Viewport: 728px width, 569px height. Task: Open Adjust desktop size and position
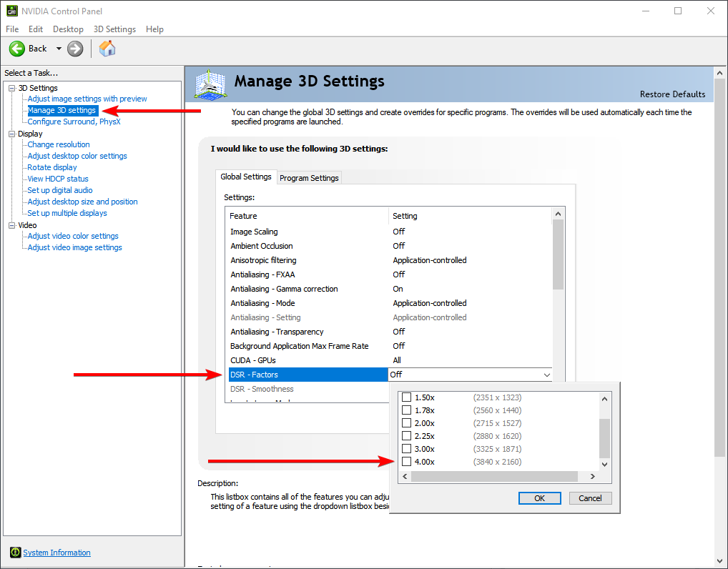[82, 202]
